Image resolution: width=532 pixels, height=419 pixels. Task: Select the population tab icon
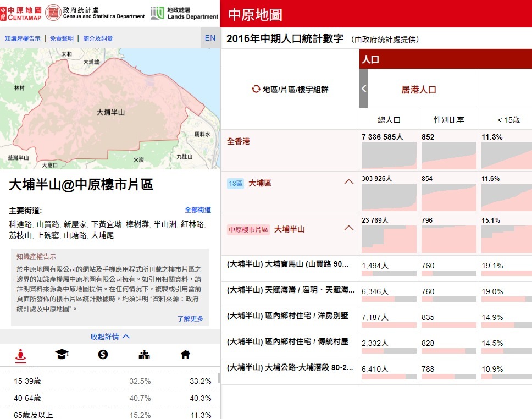click(x=21, y=355)
